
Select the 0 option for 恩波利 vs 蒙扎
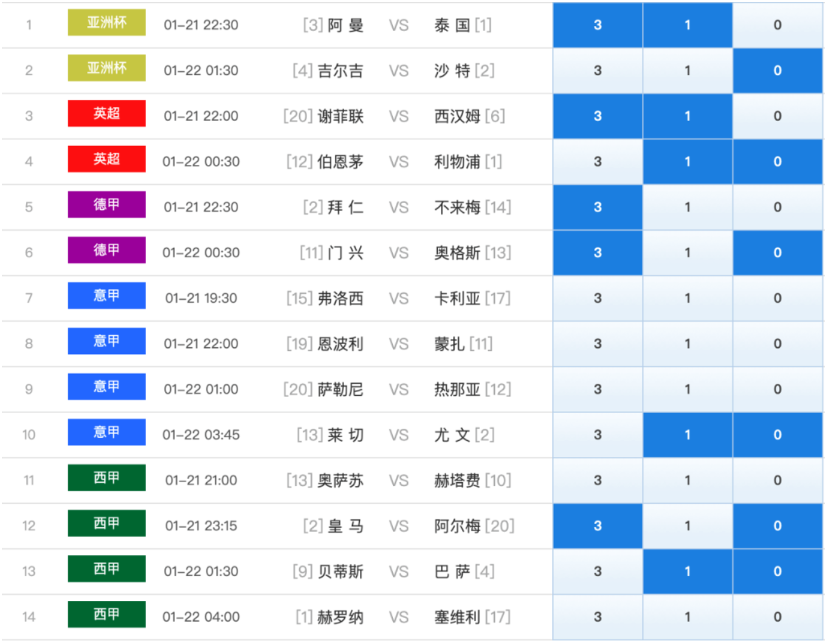(x=778, y=344)
